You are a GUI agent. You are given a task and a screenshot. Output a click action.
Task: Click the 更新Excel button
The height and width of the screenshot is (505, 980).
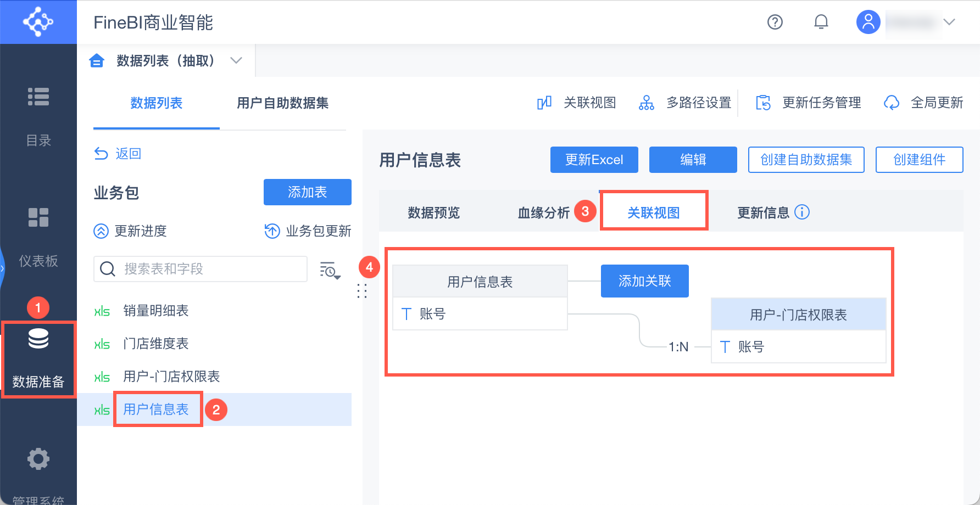[594, 160]
